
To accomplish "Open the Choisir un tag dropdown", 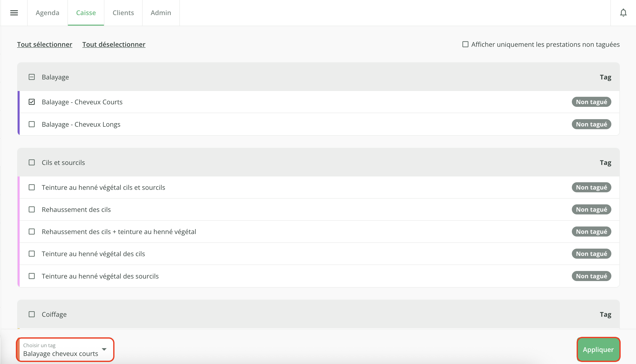I will 65,350.
